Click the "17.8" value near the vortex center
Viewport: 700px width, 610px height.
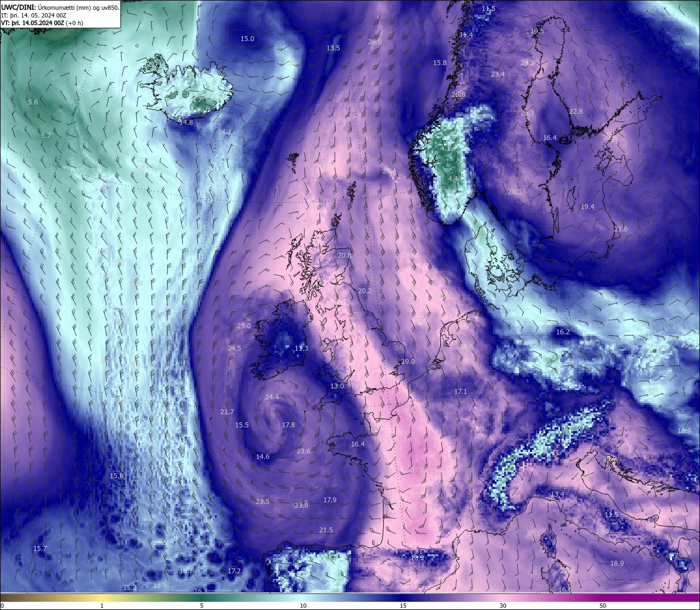pos(288,425)
